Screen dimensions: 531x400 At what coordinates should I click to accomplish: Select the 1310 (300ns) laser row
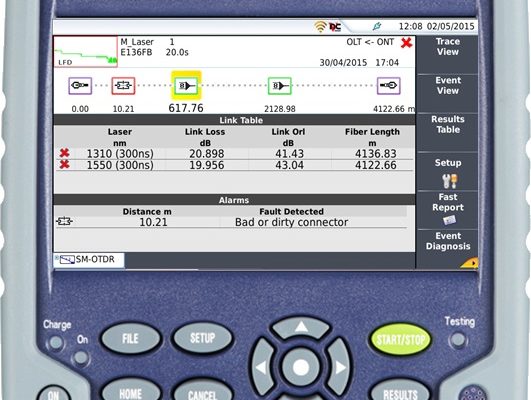[x=234, y=154]
